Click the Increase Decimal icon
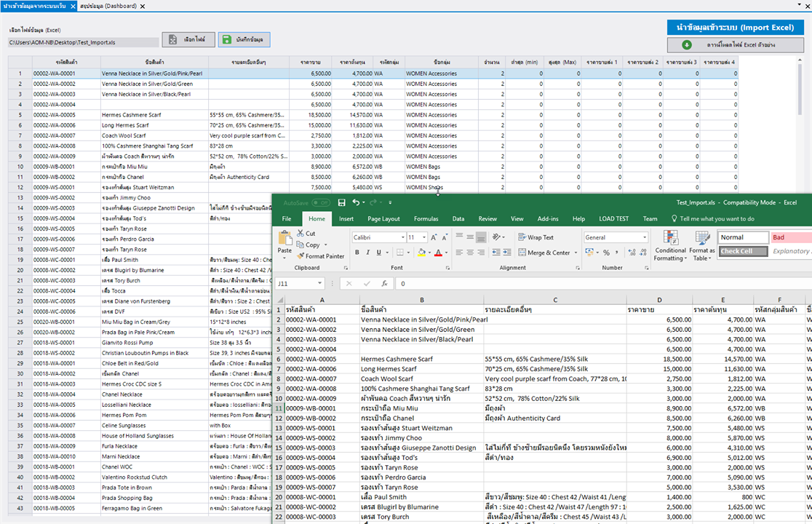The width and height of the screenshot is (812, 524). 632,253
